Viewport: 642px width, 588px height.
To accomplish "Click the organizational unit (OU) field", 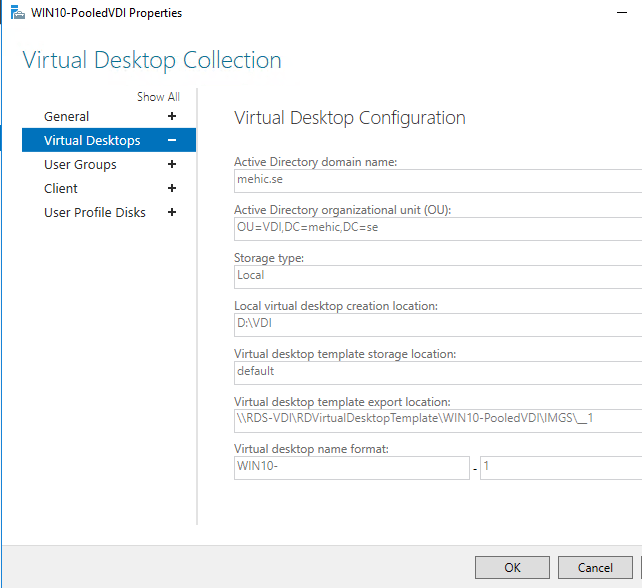I will [x=437, y=227].
